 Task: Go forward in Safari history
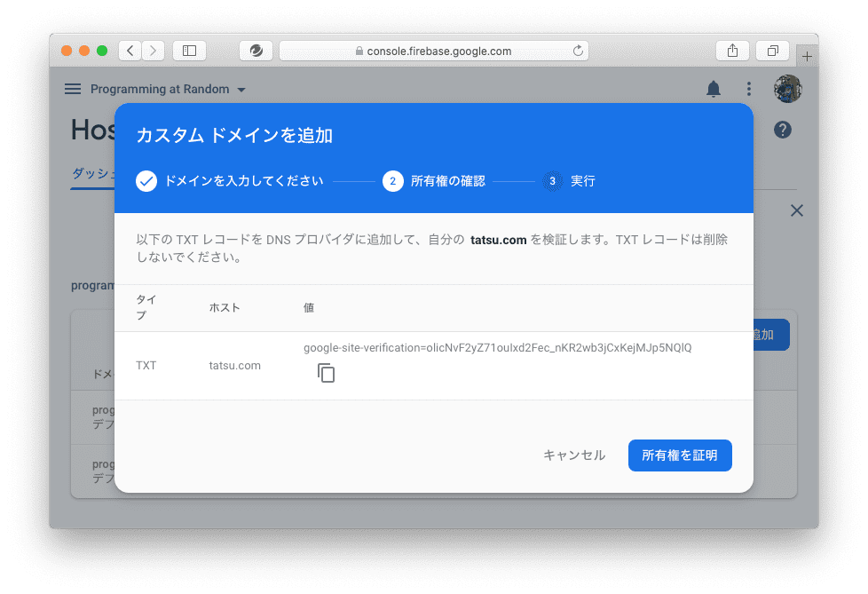154,51
